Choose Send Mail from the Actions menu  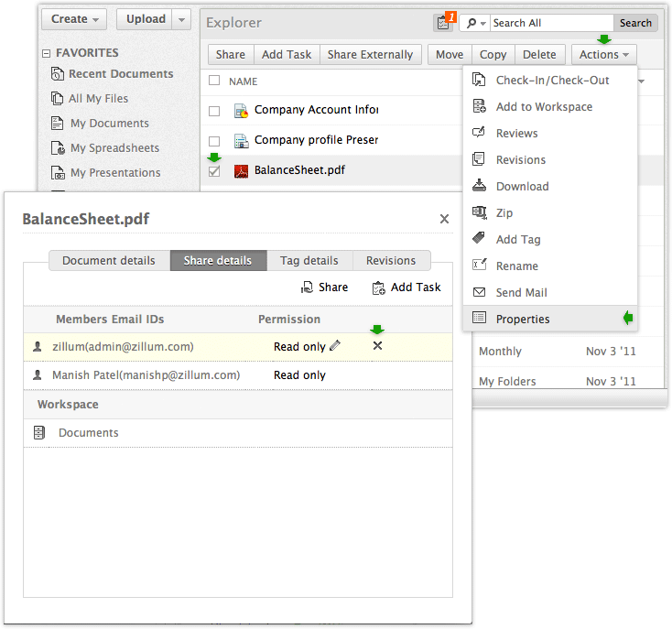point(550,293)
